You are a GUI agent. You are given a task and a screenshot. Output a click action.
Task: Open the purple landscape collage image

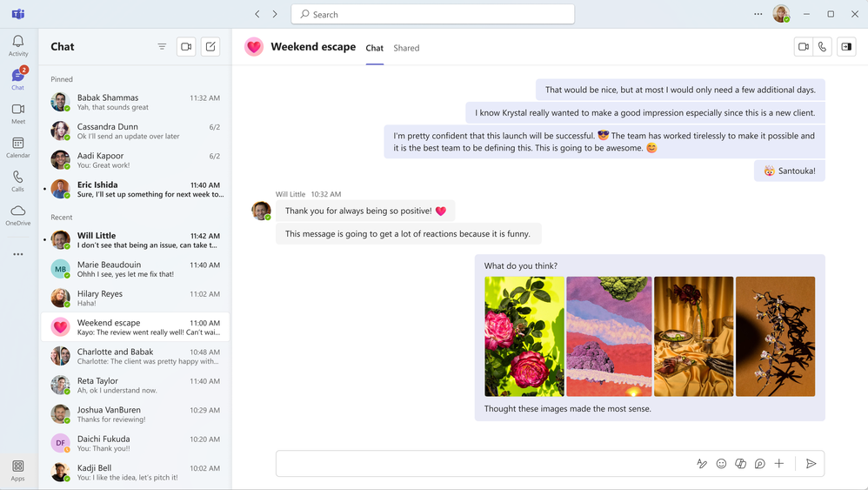point(608,337)
